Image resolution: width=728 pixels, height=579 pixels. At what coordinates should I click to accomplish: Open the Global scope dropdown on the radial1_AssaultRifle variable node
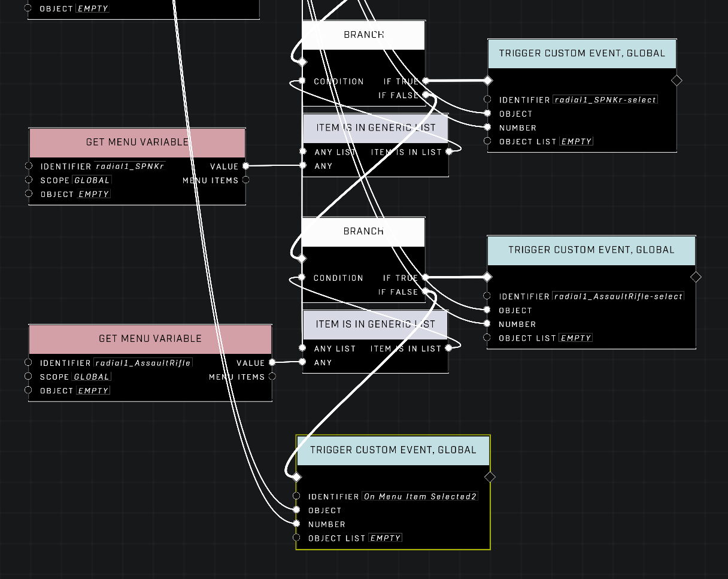pos(92,377)
